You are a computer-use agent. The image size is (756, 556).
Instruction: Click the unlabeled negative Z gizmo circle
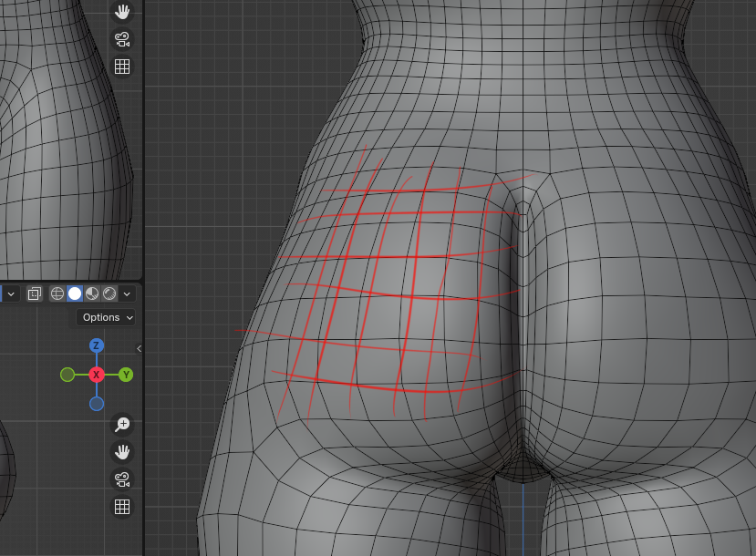[x=97, y=404]
